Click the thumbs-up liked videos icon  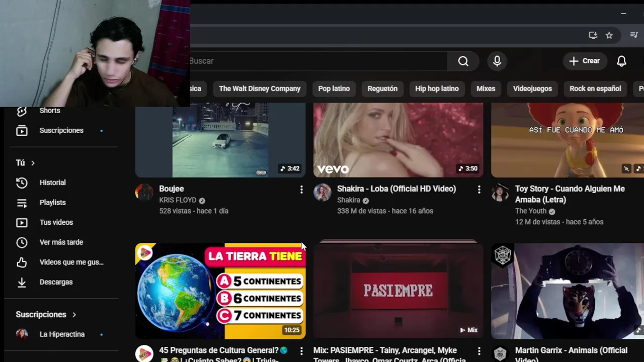(22, 262)
